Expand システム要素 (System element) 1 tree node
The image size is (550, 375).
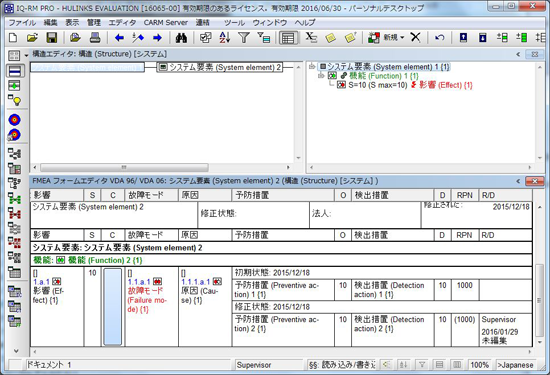(312, 67)
